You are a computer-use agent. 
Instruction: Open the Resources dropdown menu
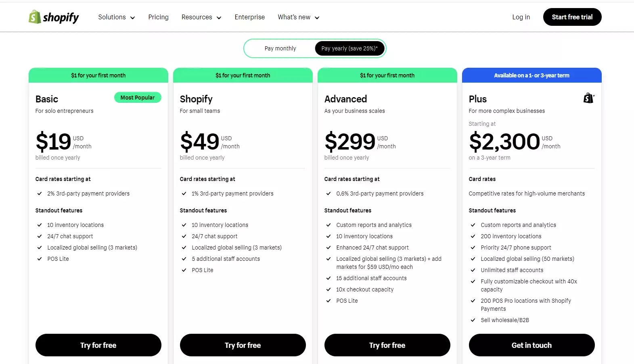coord(201,17)
